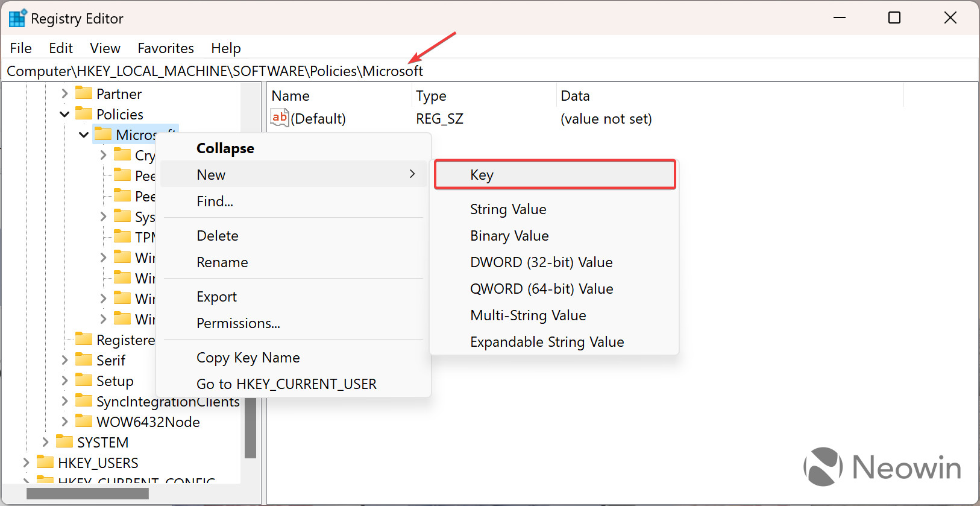
Task: Expand the Partner key
Action: [x=64, y=93]
